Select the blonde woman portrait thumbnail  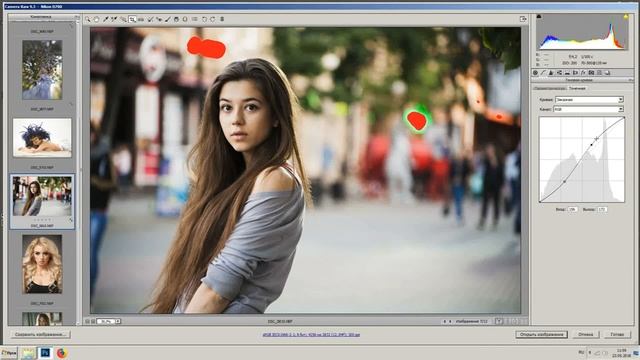coord(42,264)
